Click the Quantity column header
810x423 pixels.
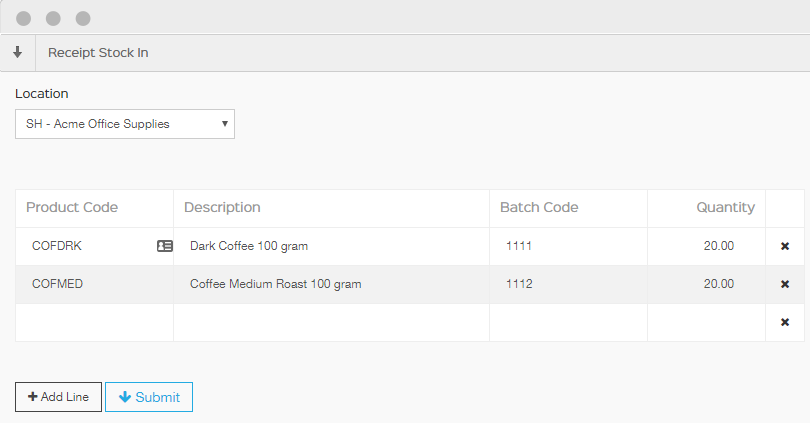[x=725, y=208]
